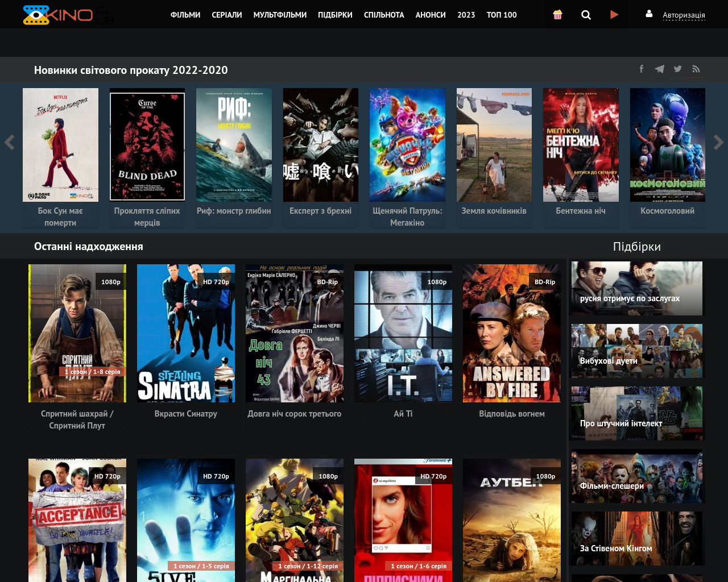Open Фільми-слешери collection
The width and height of the screenshot is (728, 582).
tap(637, 476)
